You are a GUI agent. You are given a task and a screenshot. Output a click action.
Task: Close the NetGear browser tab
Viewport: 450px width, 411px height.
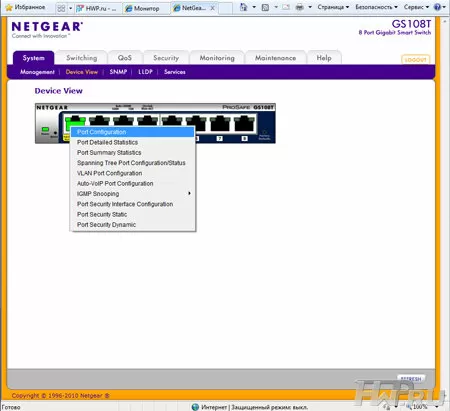(x=212, y=8)
